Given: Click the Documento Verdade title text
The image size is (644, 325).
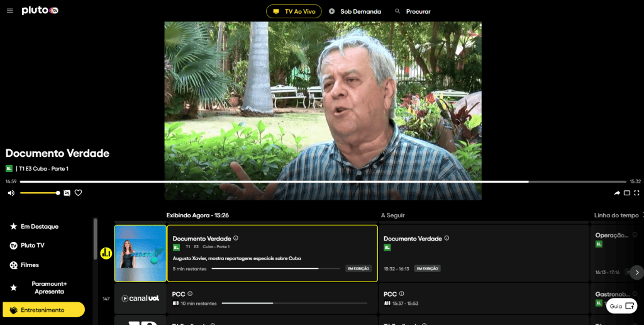Looking at the screenshot, I should pyautogui.click(x=57, y=154).
